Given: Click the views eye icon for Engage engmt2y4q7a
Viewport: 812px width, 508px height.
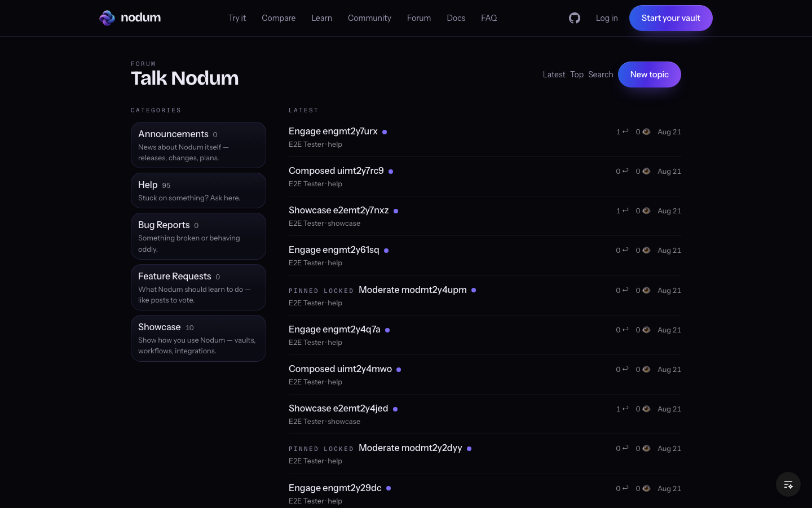Looking at the screenshot, I should pos(646,330).
